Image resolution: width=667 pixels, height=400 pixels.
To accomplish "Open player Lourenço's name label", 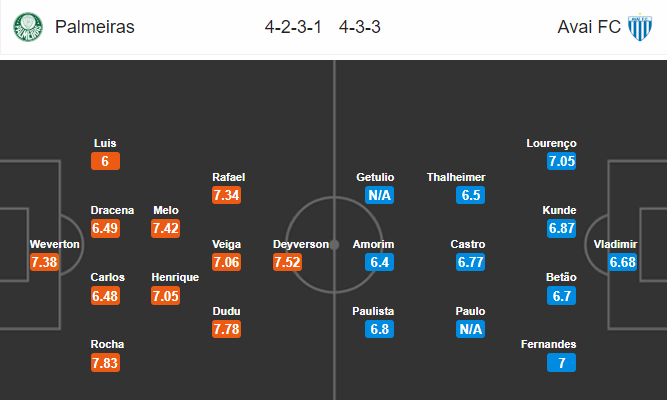I will (x=551, y=143).
